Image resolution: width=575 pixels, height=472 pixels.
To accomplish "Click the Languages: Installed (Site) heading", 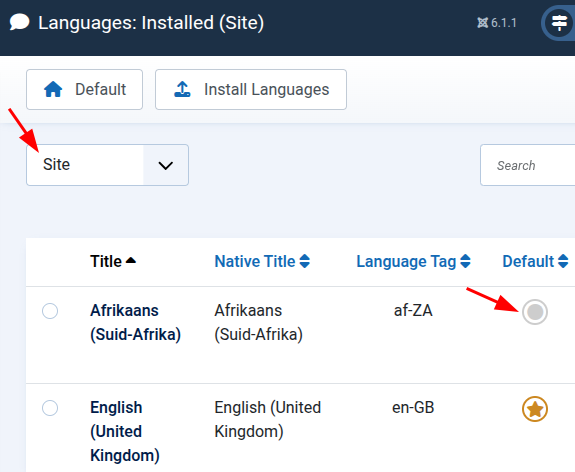I will (x=151, y=23).
